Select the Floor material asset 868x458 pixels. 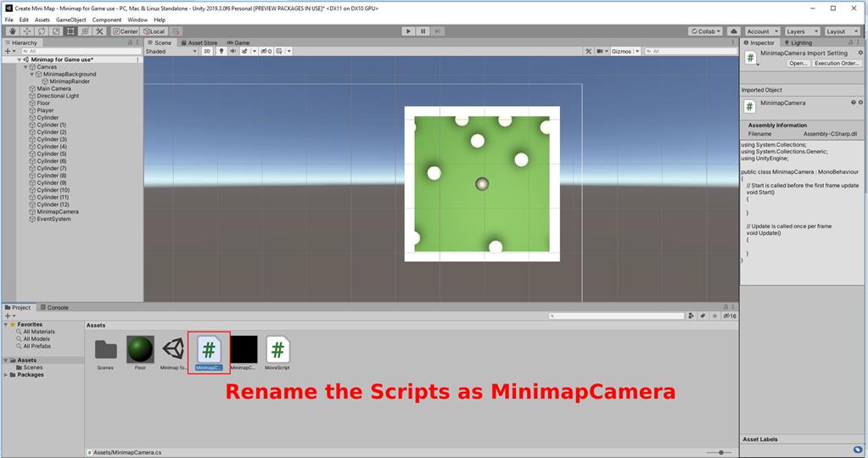[140, 353]
